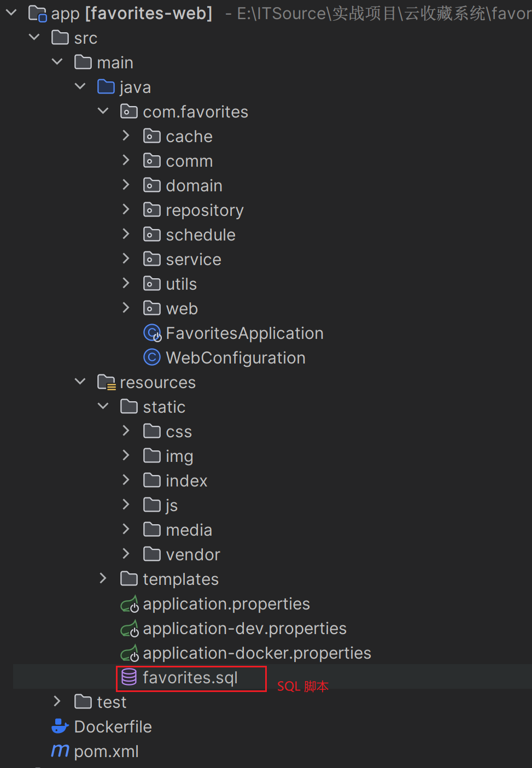Click the FavoritesApplication class icon
532x768 pixels.
(152, 333)
